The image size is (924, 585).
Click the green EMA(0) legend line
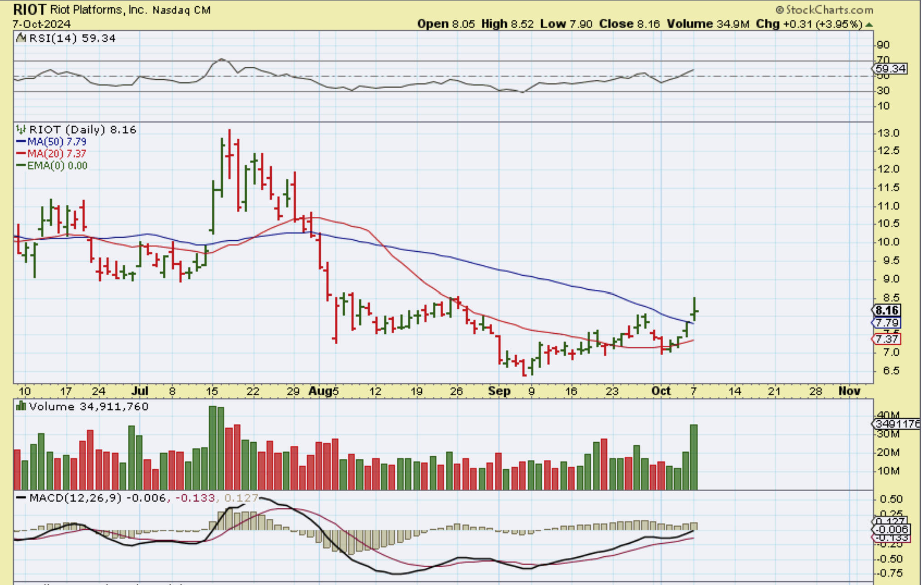click(21, 166)
